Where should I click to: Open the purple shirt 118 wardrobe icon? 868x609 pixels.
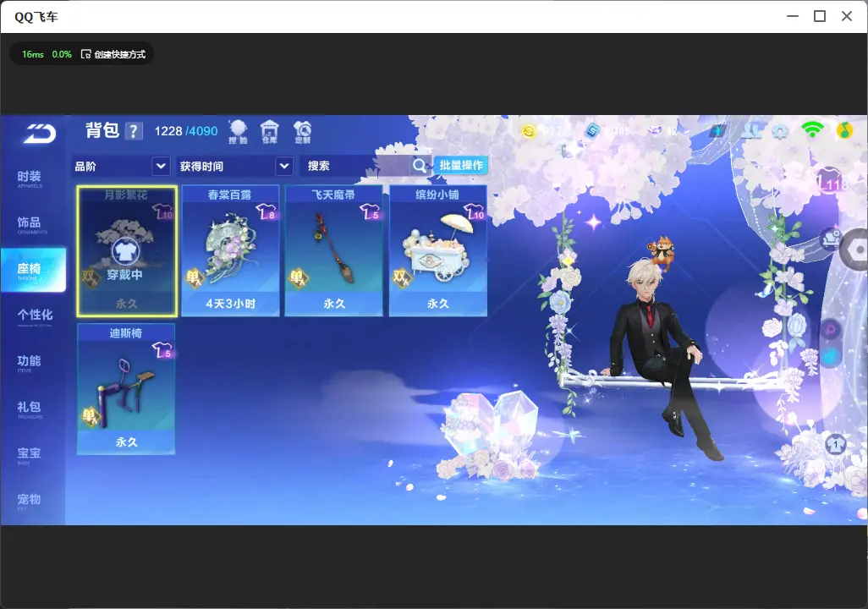(832, 180)
